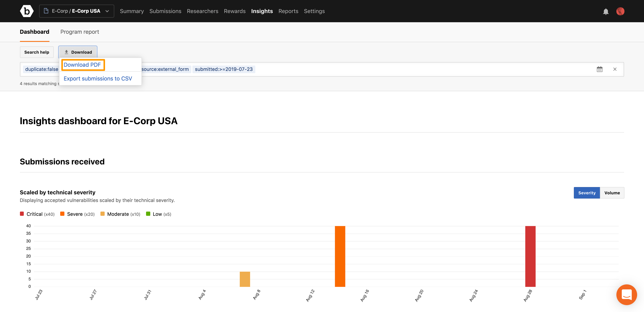The image size is (644, 312).
Task: Open the user avatar menu
Action: 620,11
